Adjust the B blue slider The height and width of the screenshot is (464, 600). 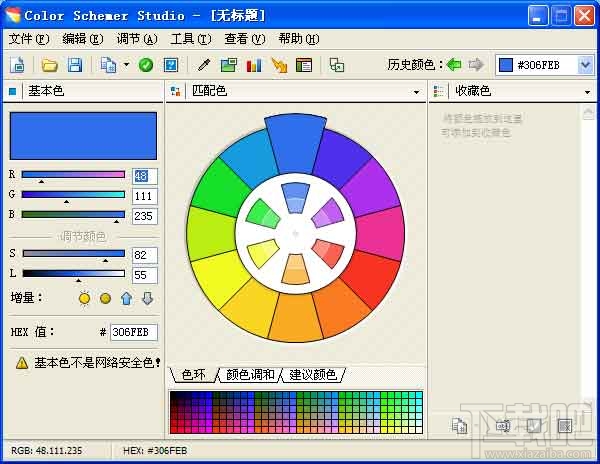tap(73, 215)
